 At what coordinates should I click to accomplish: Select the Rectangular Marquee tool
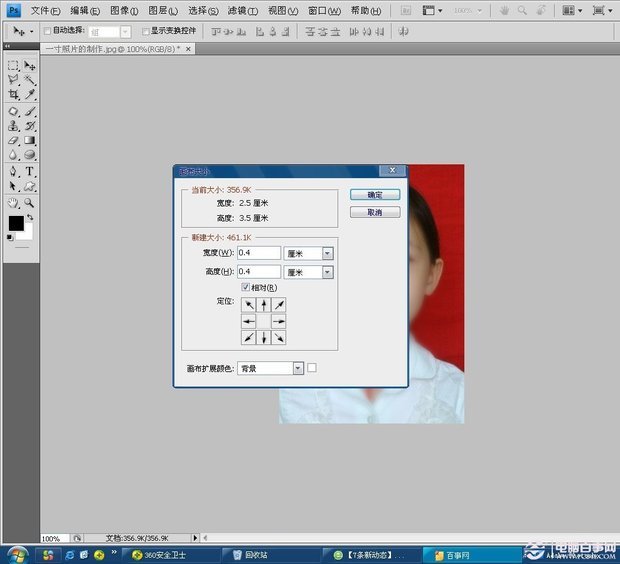pos(13,65)
